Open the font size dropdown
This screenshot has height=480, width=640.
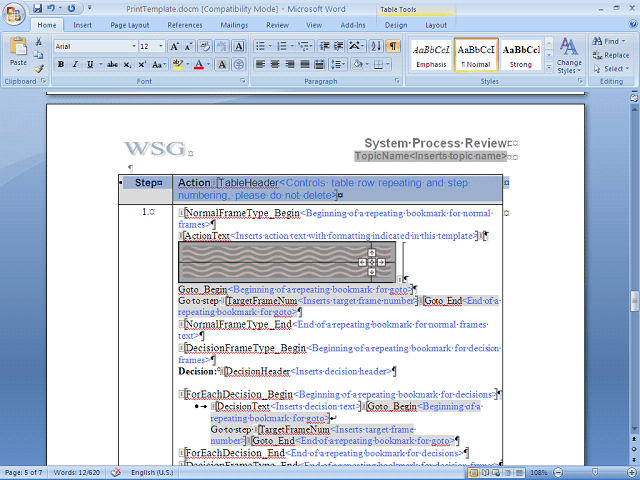161,46
